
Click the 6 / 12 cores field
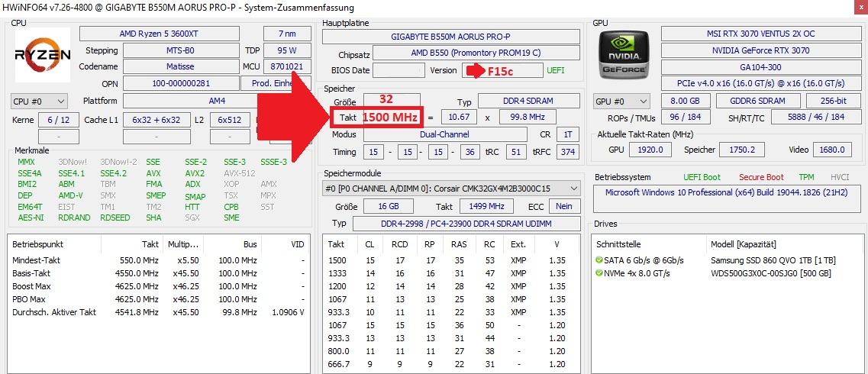tap(57, 120)
